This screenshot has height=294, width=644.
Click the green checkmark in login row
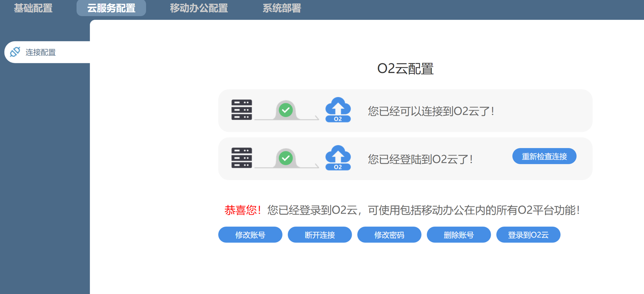pyautogui.click(x=286, y=158)
